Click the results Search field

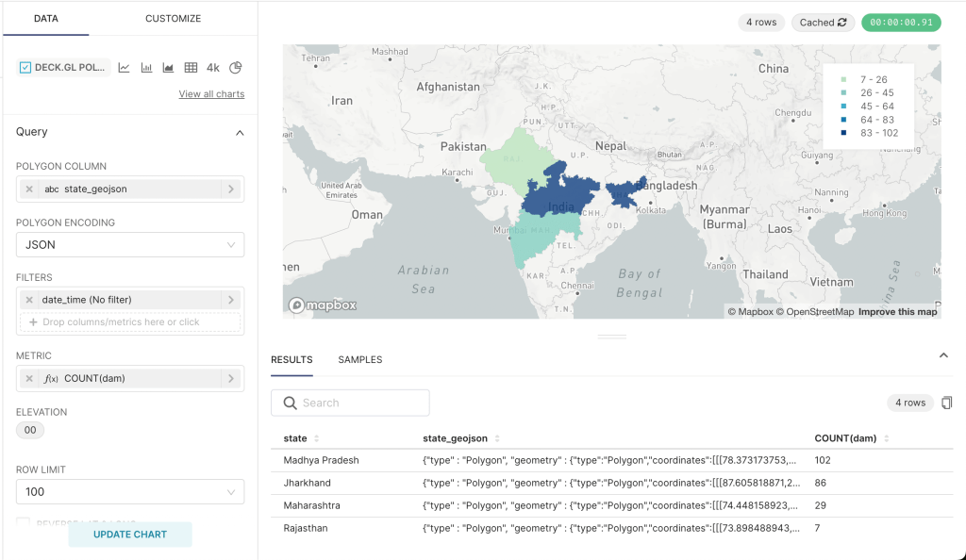[x=350, y=403]
